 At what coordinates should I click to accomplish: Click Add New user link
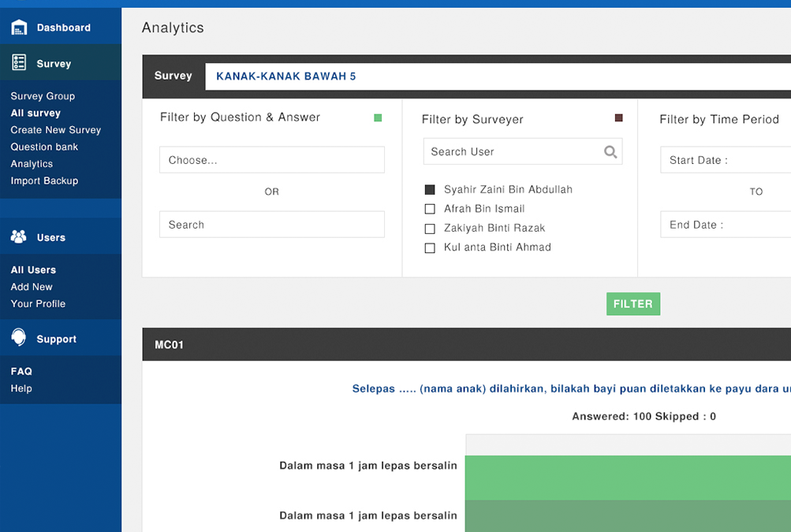point(32,286)
